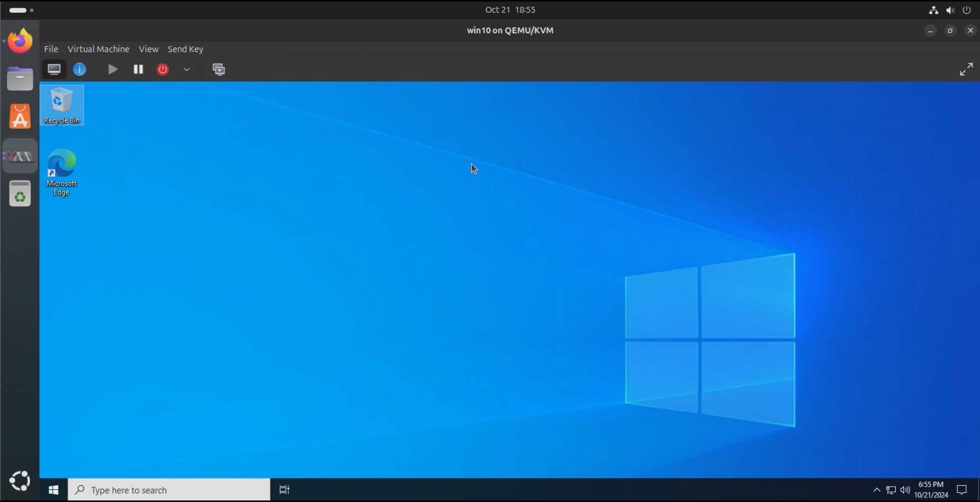The image size is (980, 502).
Task: Launch Firefox from Ubuntu dock
Action: (20, 41)
